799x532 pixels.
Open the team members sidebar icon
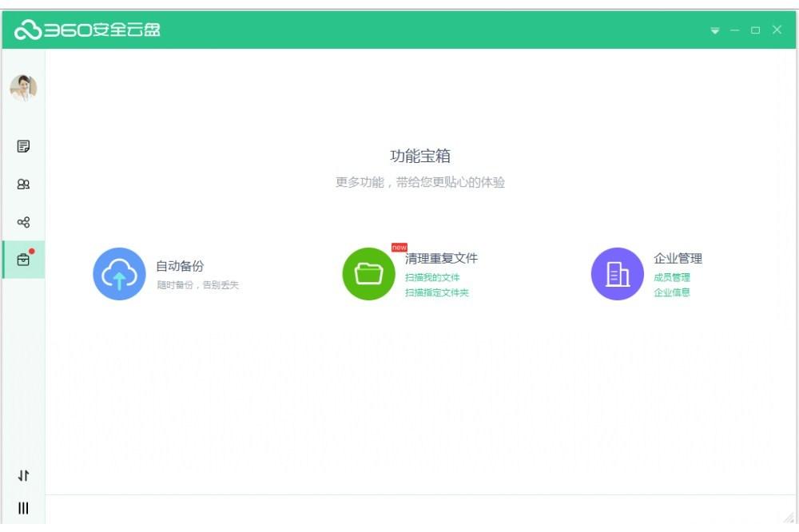tap(23, 185)
